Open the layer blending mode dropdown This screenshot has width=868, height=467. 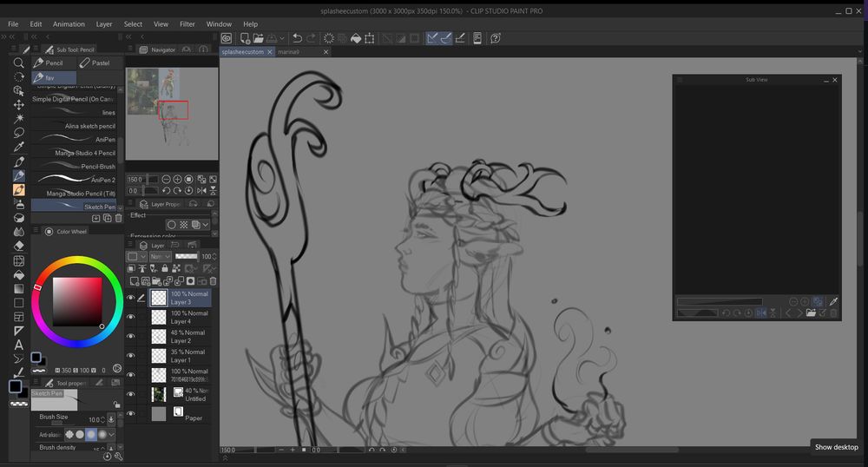161,257
